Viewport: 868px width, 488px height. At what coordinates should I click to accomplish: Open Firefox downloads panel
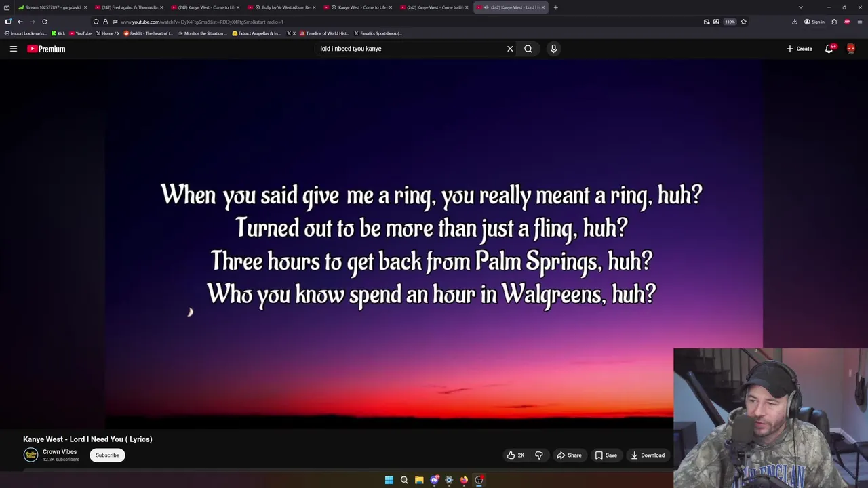click(x=794, y=22)
